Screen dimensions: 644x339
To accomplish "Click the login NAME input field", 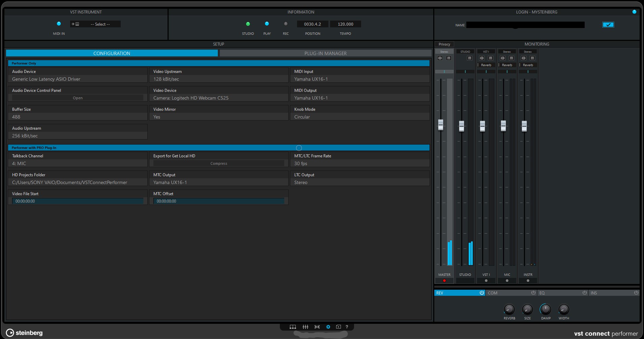I will tap(525, 25).
